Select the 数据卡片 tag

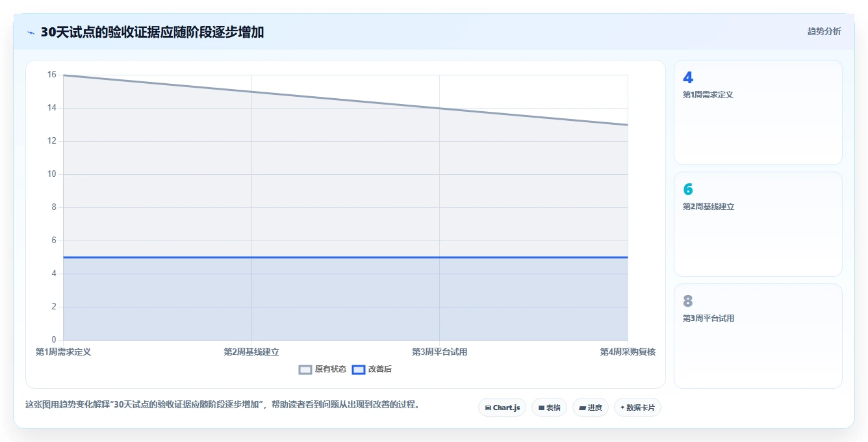pos(637,408)
